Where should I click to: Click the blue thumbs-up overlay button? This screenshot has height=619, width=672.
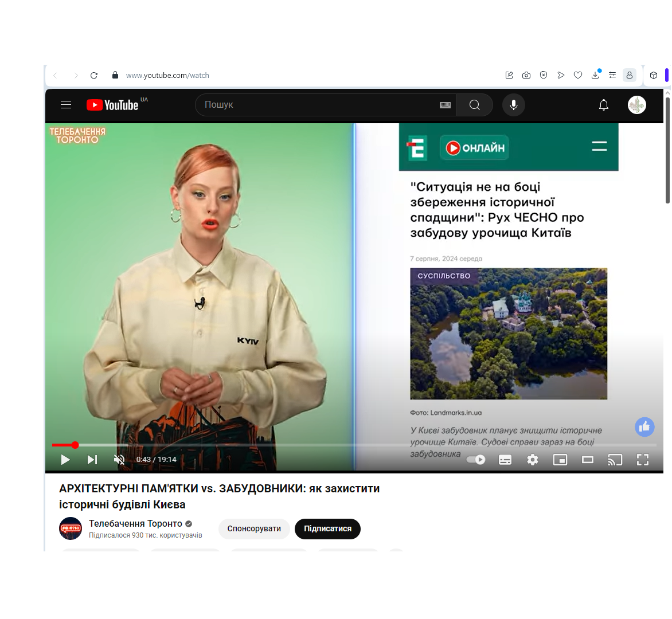pyautogui.click(x=644, y=426)
